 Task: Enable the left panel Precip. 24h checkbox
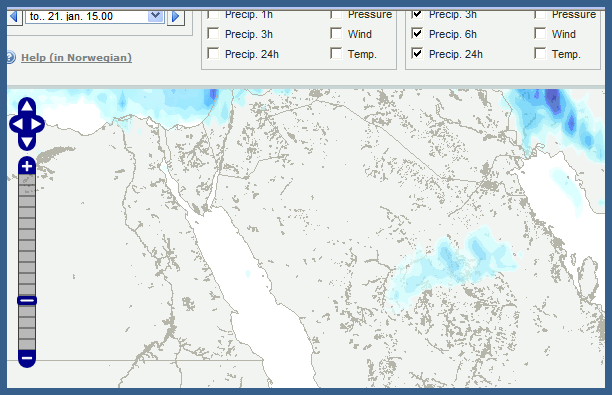213,53
